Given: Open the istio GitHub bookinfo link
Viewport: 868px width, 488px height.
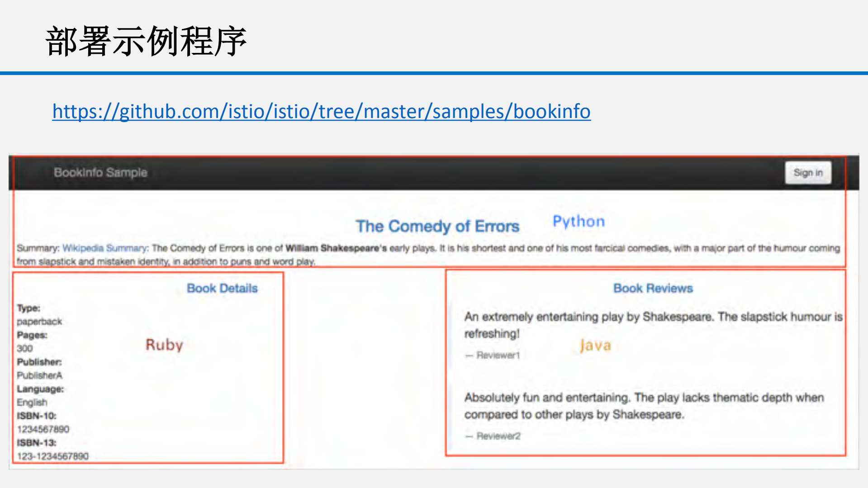Looking at the screenshot, I should click(321, 111).
